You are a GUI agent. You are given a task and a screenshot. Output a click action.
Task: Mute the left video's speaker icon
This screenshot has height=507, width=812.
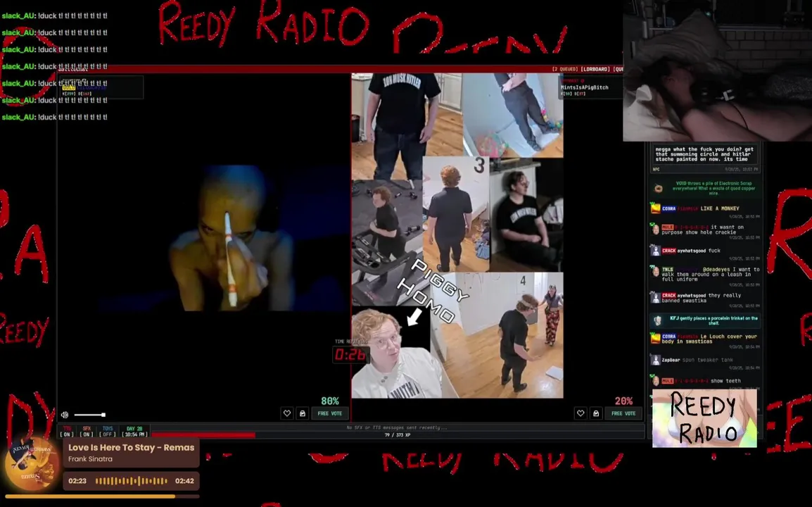tap(65, 415)
